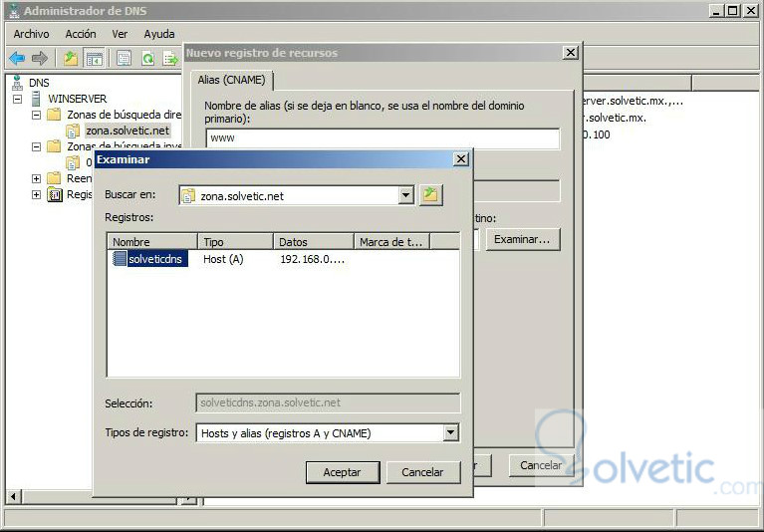Collapse the WINSERVER tree node
The width and height of the screenshot is (764, 532).
pos(18,99)
